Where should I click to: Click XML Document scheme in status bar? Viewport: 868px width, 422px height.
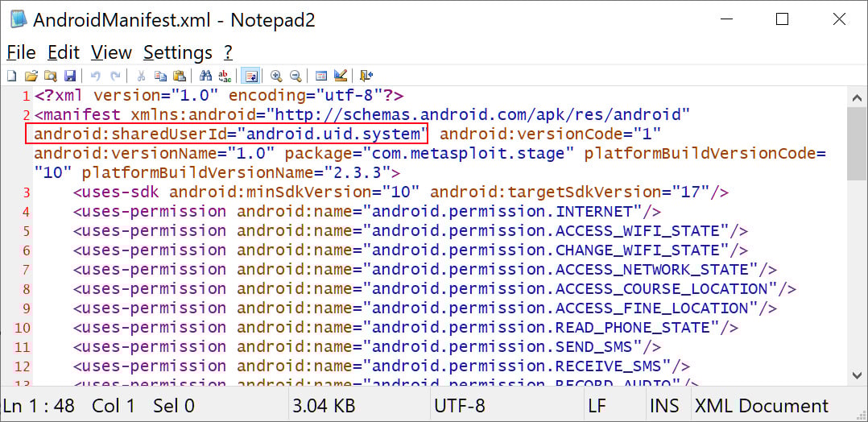point(761,406)
